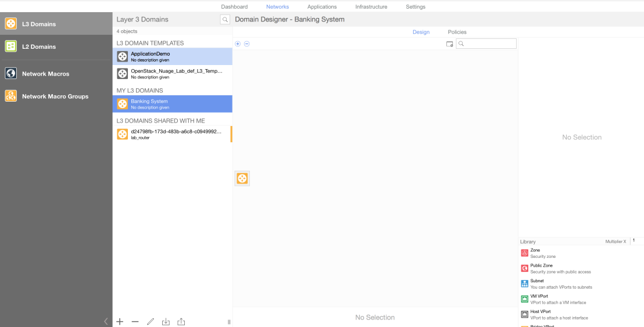The image size is (644, 327).
Task: Open Layer 3 Domains search
Action: point(225,20)
